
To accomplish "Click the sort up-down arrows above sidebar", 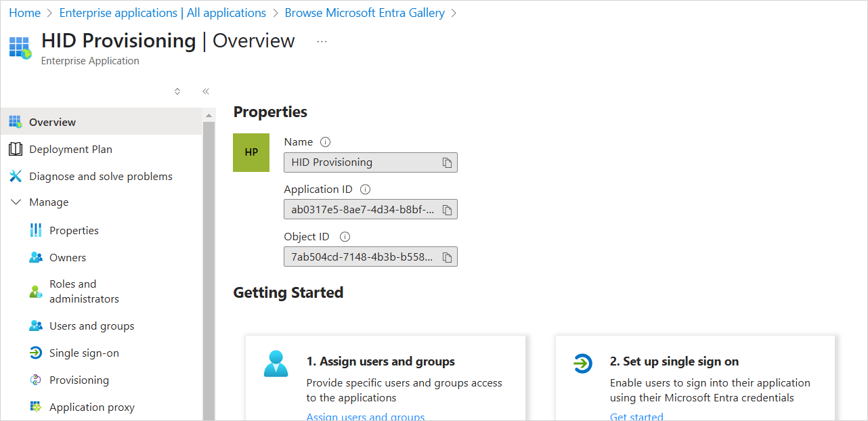I will (177, 91).
